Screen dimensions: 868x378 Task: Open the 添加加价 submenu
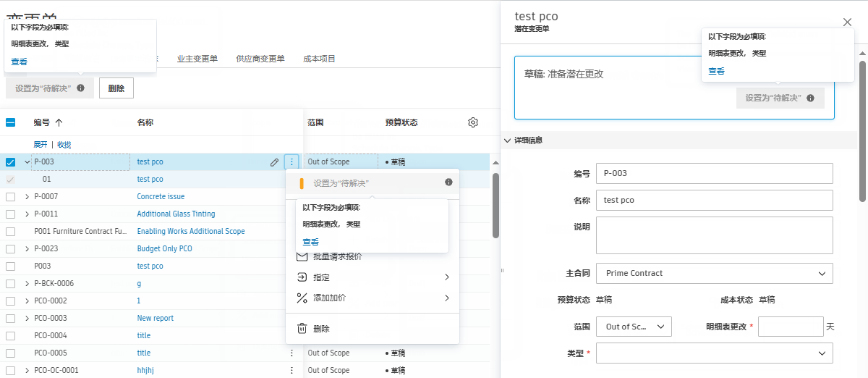point(373,298)
